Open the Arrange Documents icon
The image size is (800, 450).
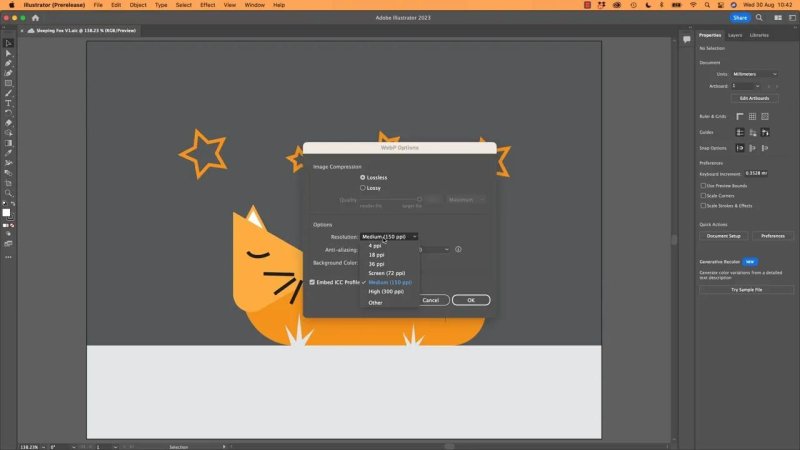(778, 18)
